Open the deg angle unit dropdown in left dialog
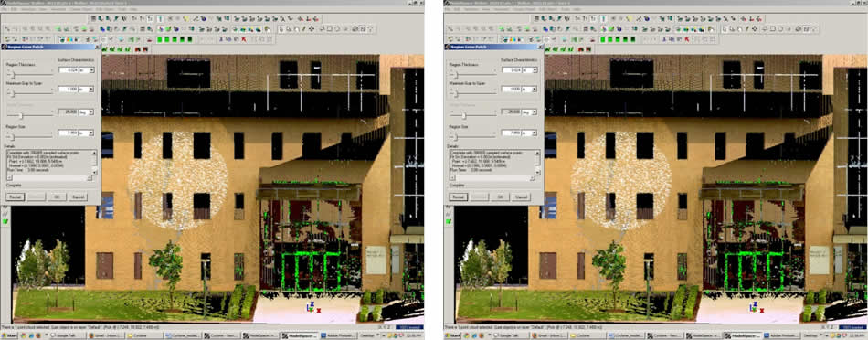 87,112
